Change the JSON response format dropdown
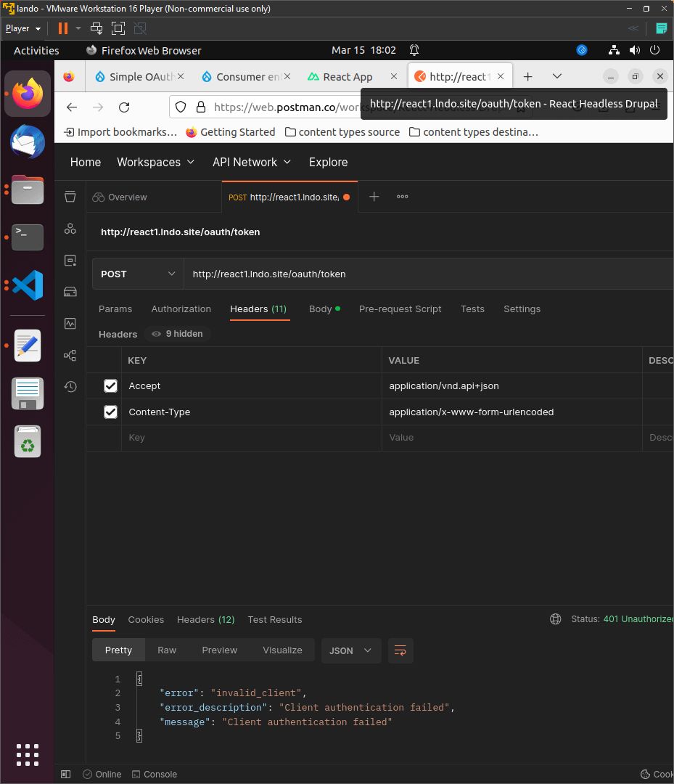Viewport: 674px width, 784px height. (350, 650)
